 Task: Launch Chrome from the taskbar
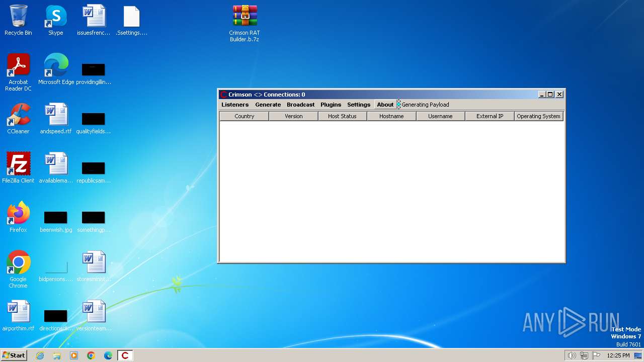91,355
